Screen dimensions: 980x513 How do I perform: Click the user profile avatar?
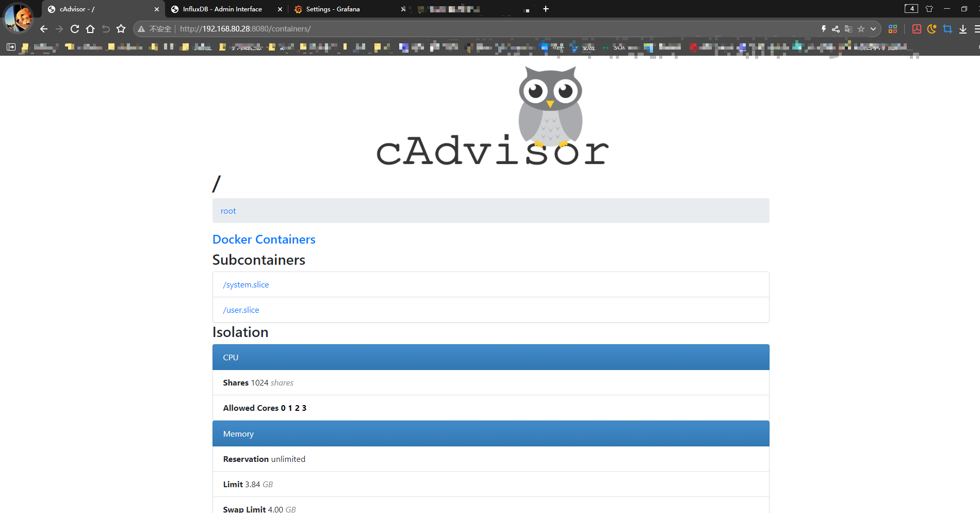coord(18,18)
